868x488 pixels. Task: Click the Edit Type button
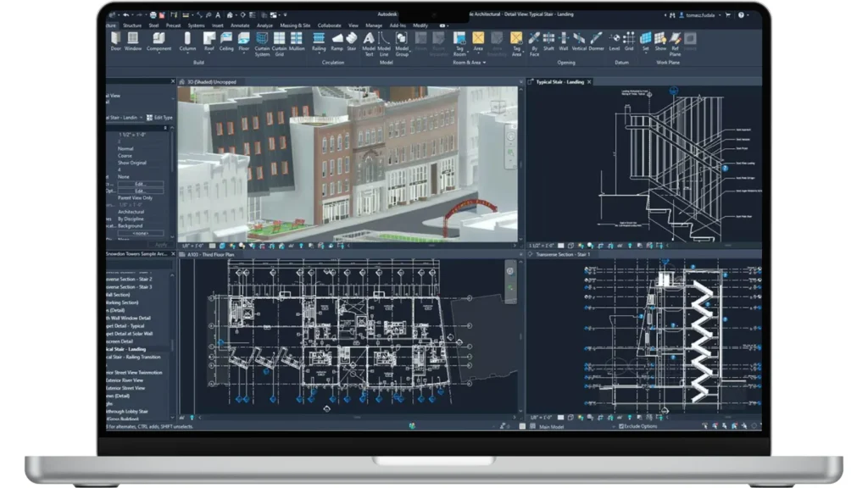coord(159,118)
